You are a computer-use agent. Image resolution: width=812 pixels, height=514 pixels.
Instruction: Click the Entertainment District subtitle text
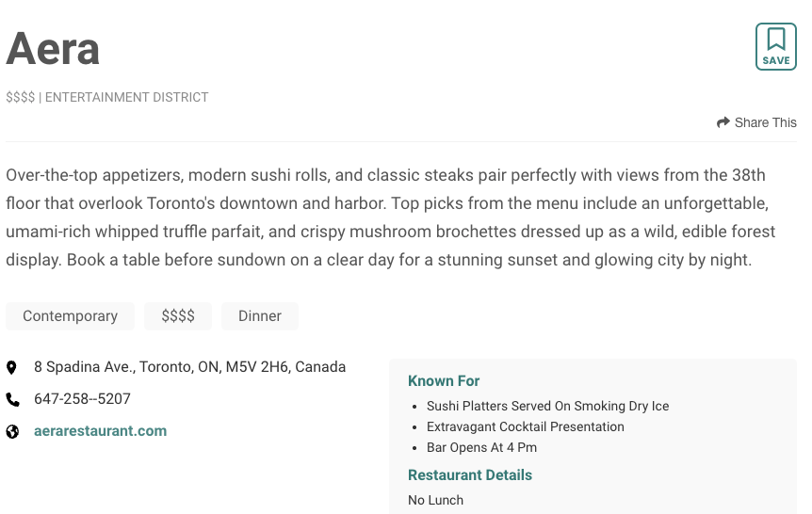click(127, 97)
